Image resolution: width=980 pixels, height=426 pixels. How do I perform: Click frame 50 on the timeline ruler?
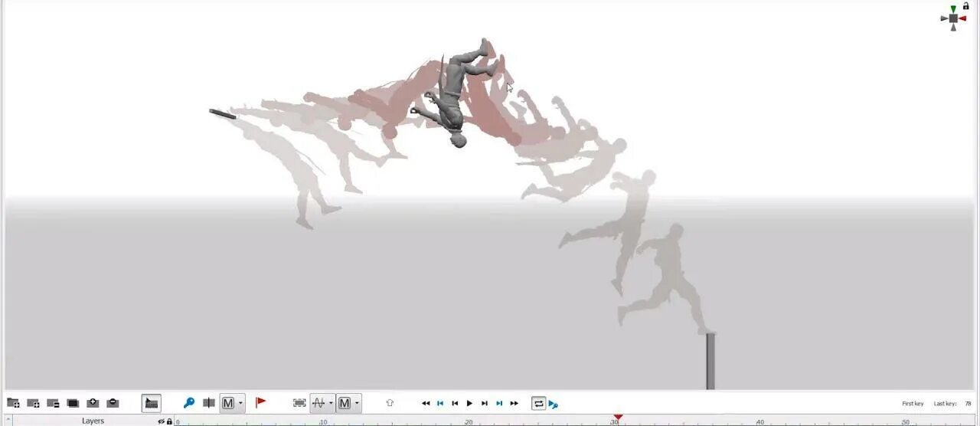pyautogui.click(x=906, y=421)
